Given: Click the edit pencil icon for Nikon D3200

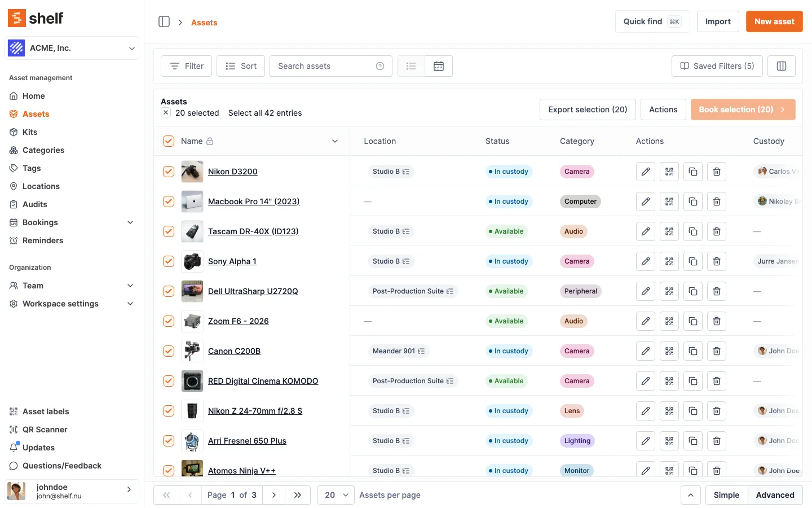Looking at the screenshot, I should pyautogui.click(x=646, y=172).
